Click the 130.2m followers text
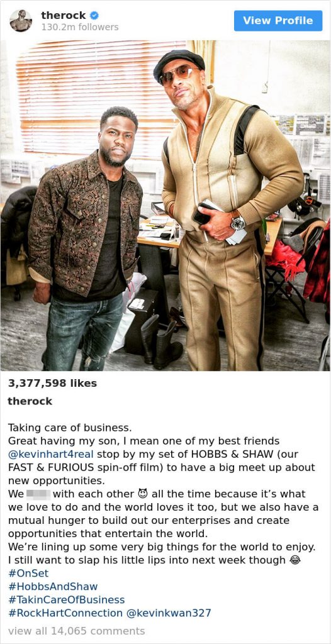The image size is (331, 644). (80, 27)
